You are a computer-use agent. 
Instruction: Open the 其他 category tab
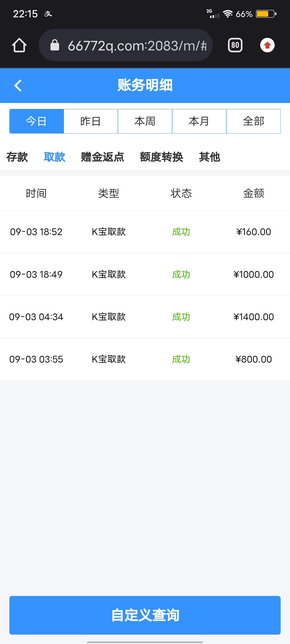coord(209,157)
